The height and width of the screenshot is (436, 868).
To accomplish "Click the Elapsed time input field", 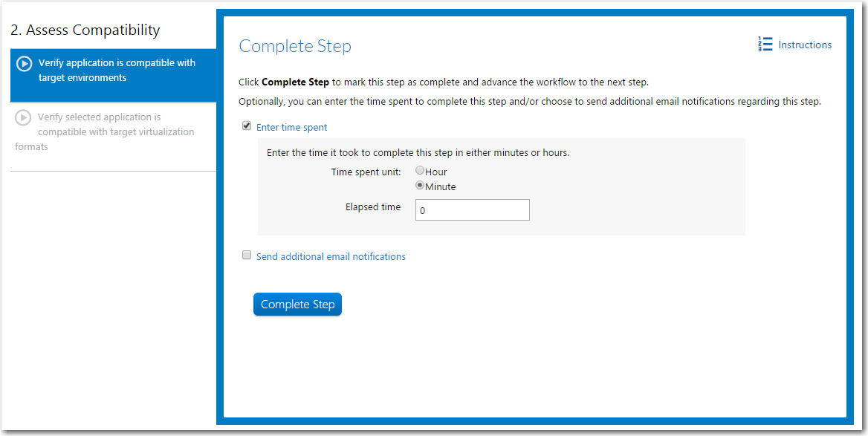I will 472,210.
